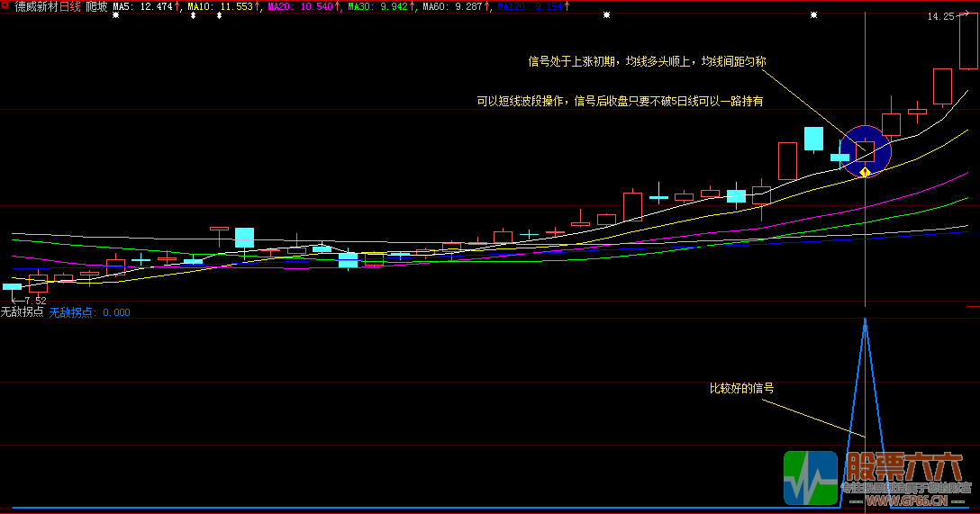Click the green 股票六六 watermark logo icon
980x514 pixels.
click(x=810, y=477)
